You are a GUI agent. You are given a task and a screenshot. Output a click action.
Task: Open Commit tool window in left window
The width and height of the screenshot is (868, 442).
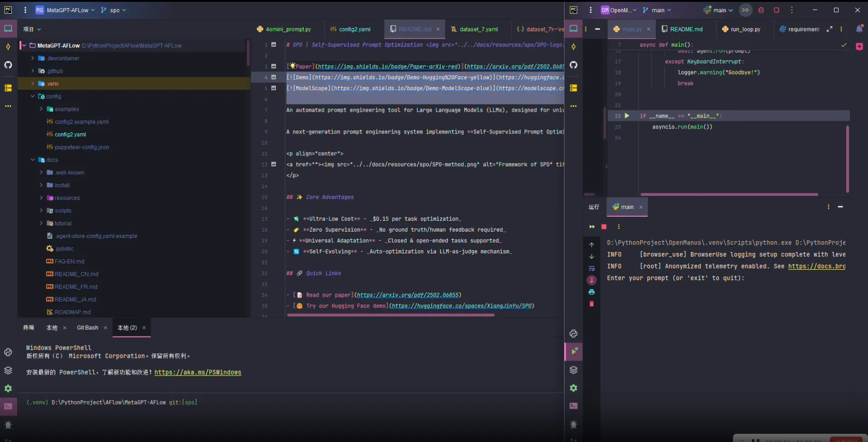(8, 47)
